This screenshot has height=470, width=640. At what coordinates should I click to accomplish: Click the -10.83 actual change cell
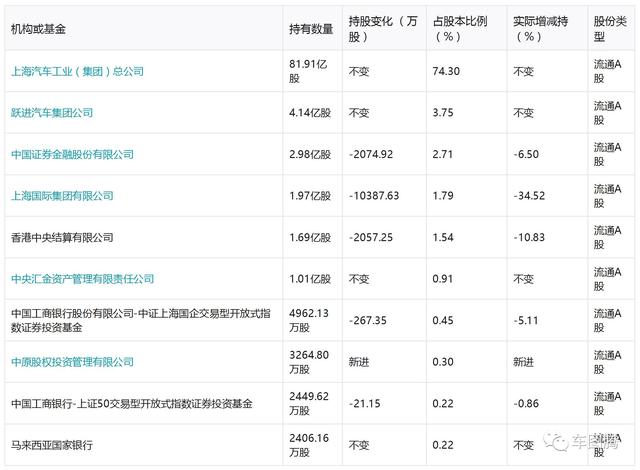[x=529, y=237]
